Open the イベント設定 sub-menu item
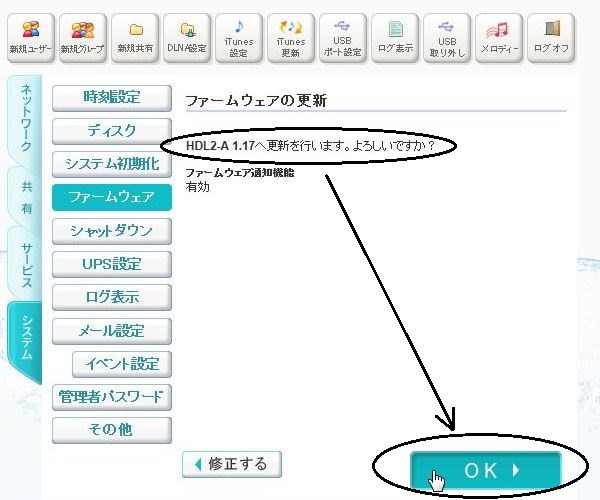 (122, 364)
